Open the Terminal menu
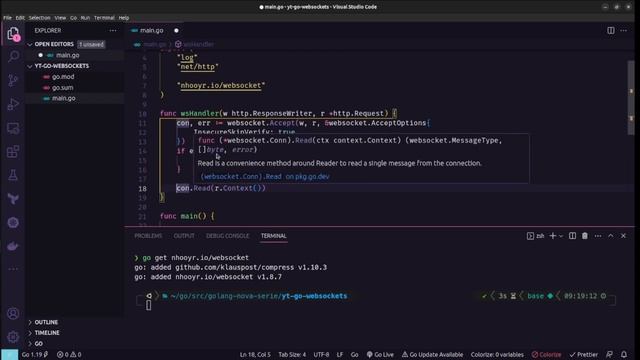The width and height of the screenshot is (640, 360). (104, 18)
